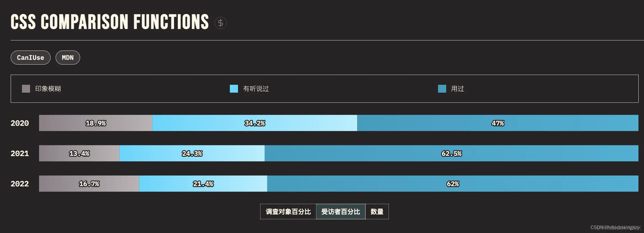Click the light blue 有听说过 legend swatch
This screenshot has height=233, width=644.
point(234,89)
